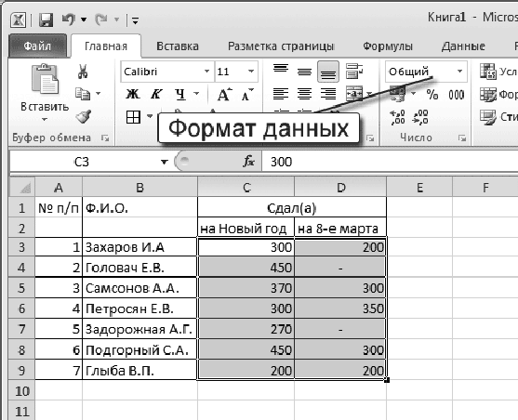Image resolution: width=518 pixels, height=420 pixels.
Task: Open alignment group dialog launcher
Action: tap(370, 138)
